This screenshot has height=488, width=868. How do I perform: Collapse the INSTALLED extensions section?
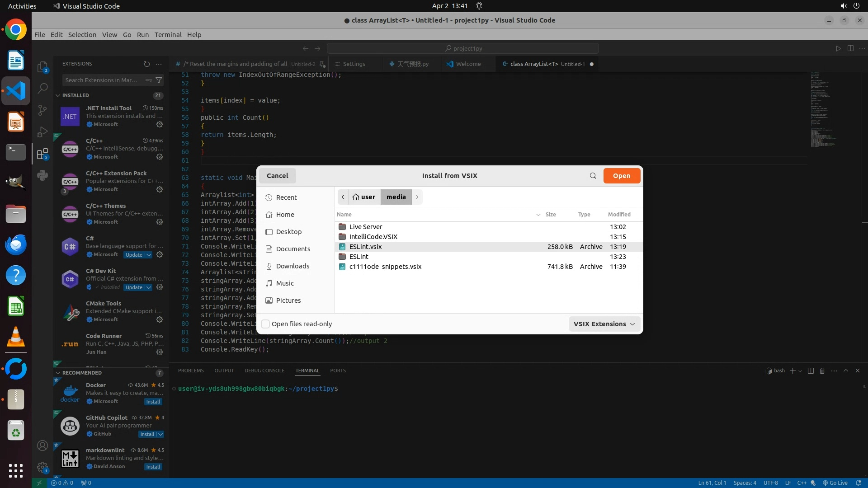tap(58, 95)
